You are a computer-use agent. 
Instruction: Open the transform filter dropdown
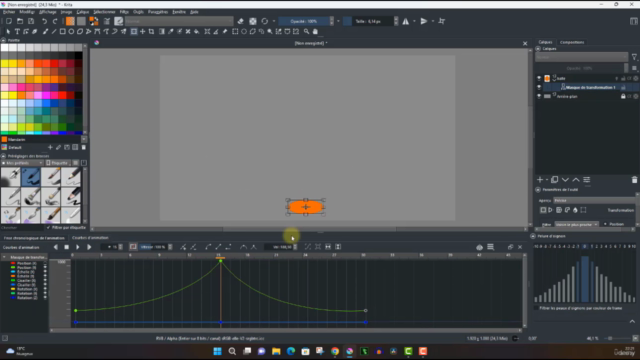pyautogui.click(x=577, y=224)
